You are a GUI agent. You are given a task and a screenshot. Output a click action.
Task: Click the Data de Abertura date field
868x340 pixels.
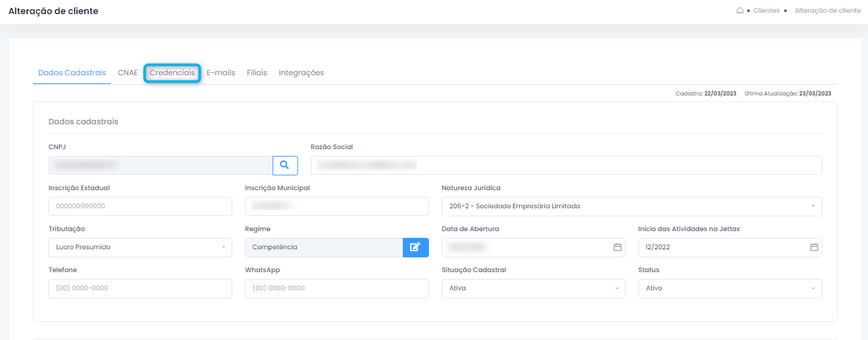coord(534,247)
